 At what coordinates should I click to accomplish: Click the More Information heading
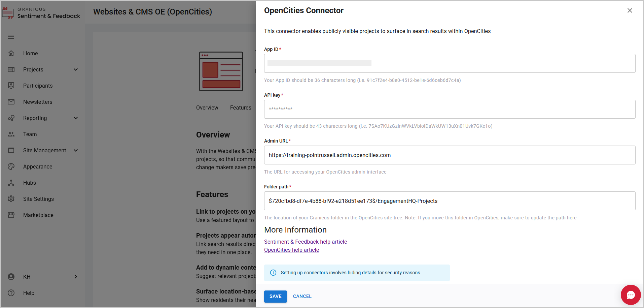tap(295, 230)
